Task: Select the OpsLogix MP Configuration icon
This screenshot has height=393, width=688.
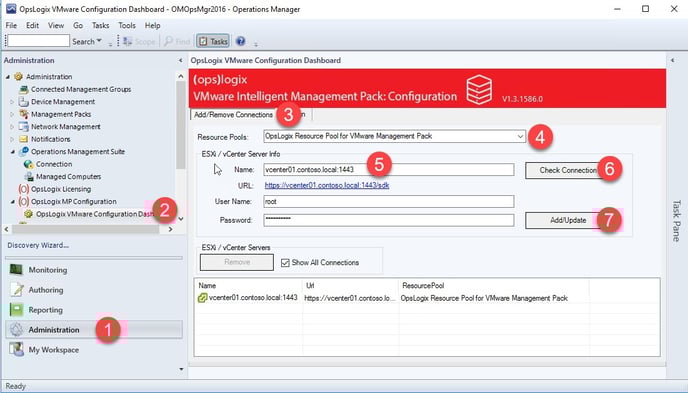Action: click(x=24, y=202)
